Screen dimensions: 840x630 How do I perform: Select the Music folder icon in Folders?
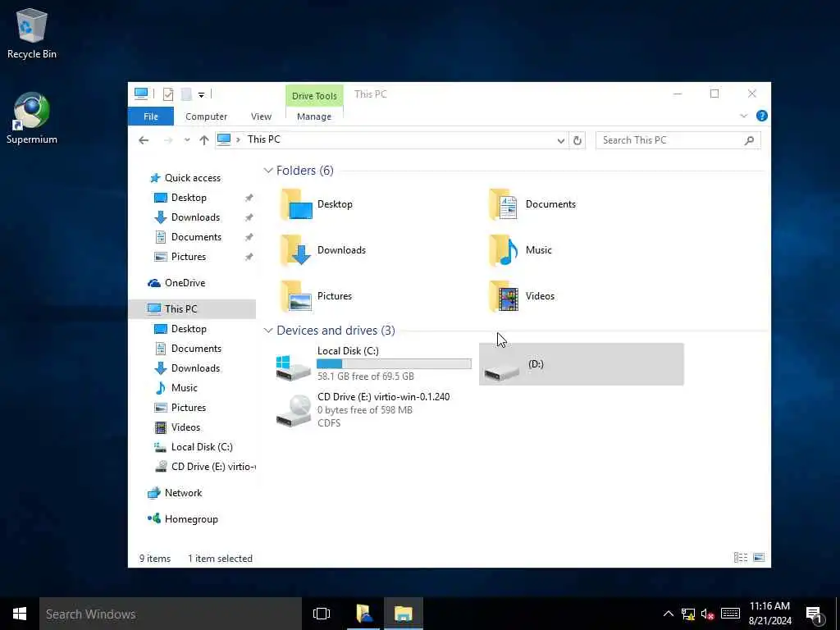[x=504, y=250]
